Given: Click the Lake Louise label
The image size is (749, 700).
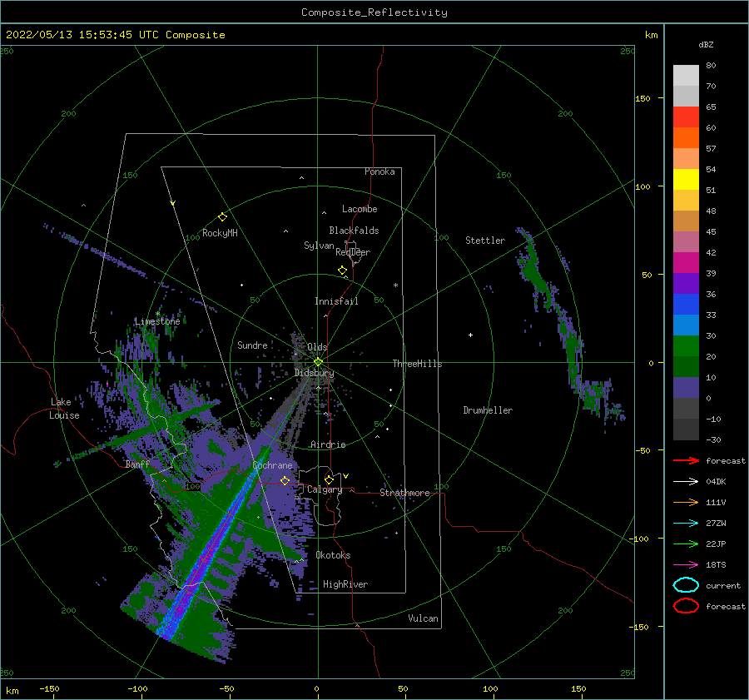Looking at the screenshot, I should [x=65, y=409].
